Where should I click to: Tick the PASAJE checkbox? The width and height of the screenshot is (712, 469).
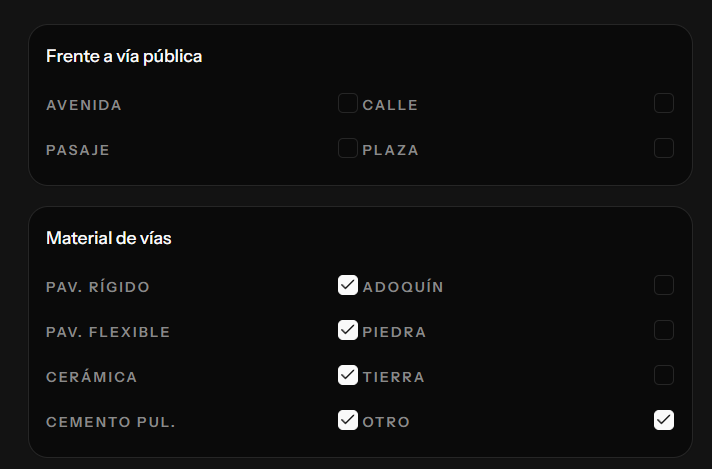(x=348, y=148)
